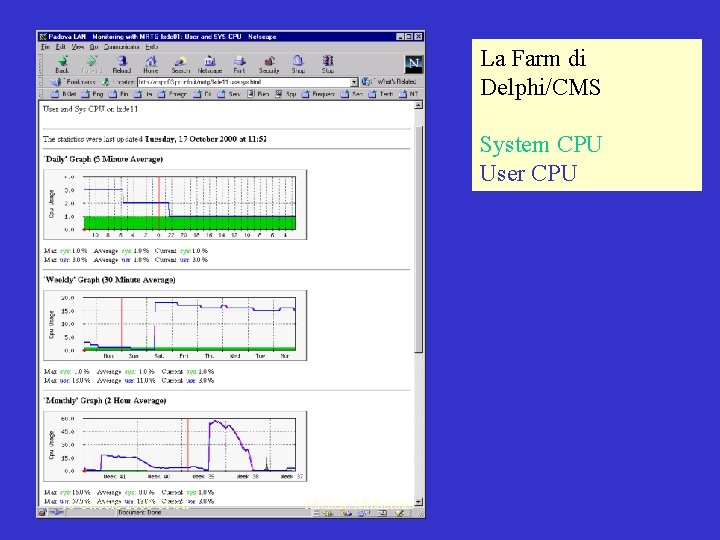The height and width of the screenshot is (540, 720).
Task: Click the security lock icon in status bar
Action: (42, 512)
